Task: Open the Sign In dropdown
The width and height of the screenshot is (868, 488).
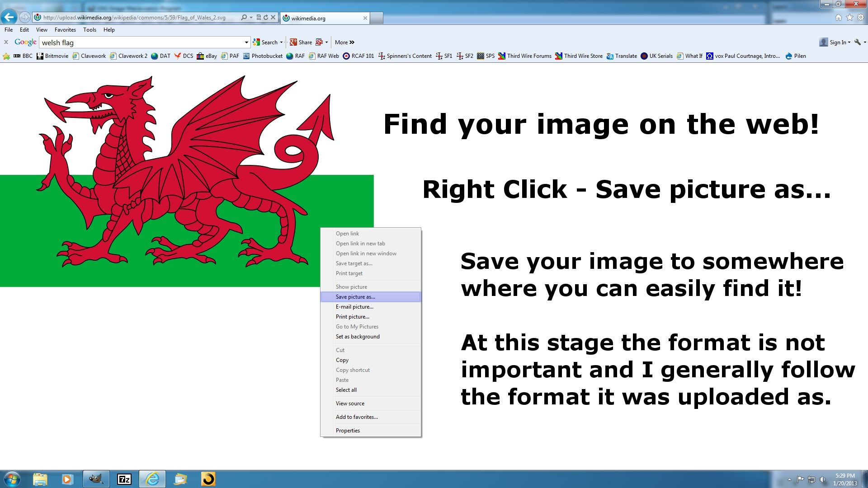Action: click(835, 42)
